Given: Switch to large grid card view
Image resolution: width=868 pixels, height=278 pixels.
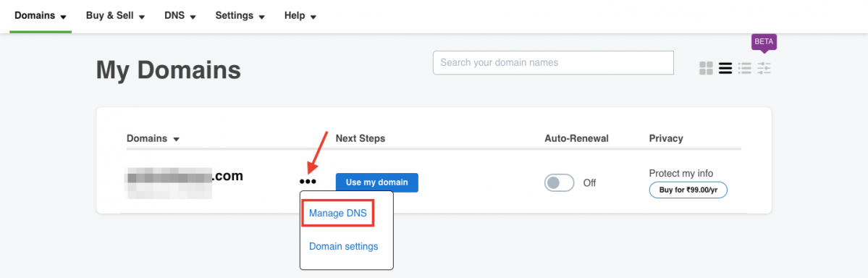Looking at the screenshot, I should click(706, 68).
